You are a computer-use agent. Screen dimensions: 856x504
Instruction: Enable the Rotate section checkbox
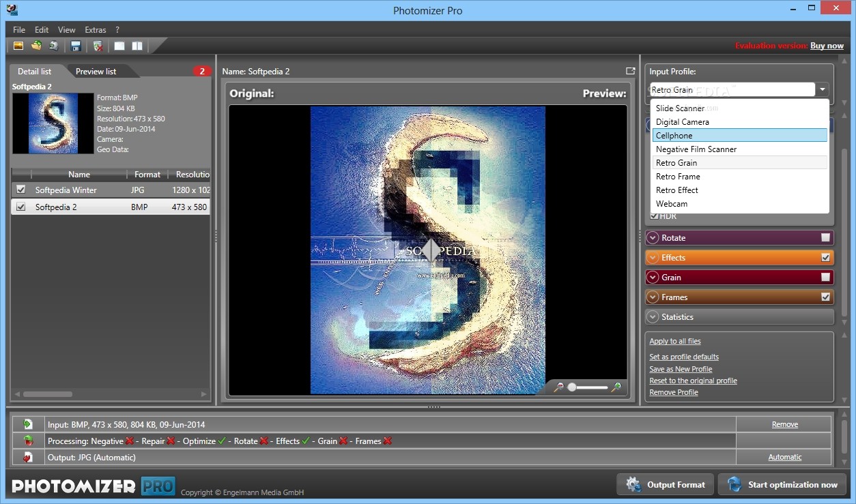826,238
